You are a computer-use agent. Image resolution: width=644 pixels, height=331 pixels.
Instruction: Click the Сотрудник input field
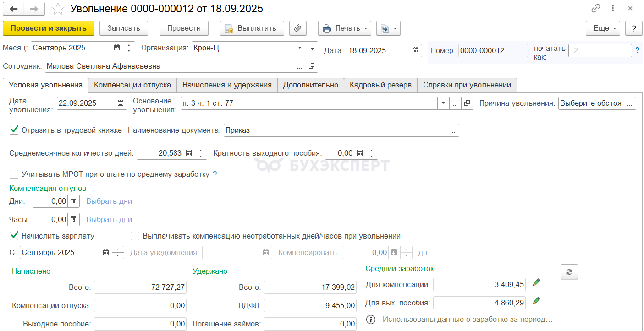pos(169,66)
